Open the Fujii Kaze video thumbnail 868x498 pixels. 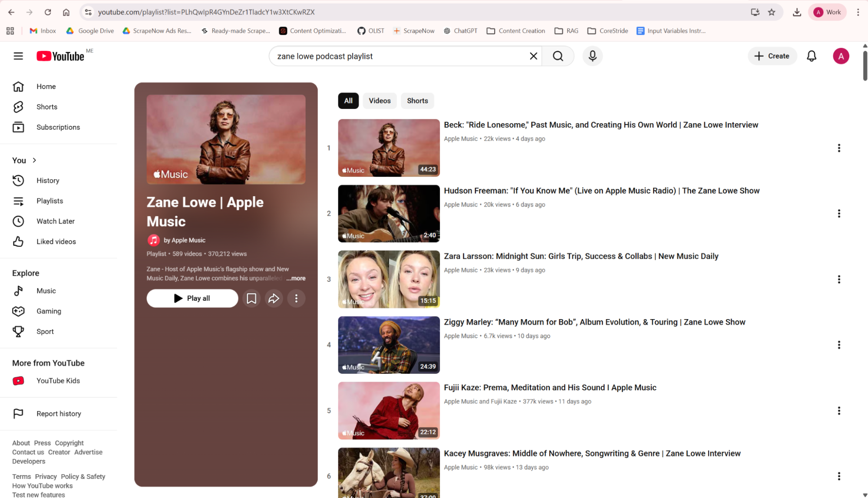click(389, 411)
